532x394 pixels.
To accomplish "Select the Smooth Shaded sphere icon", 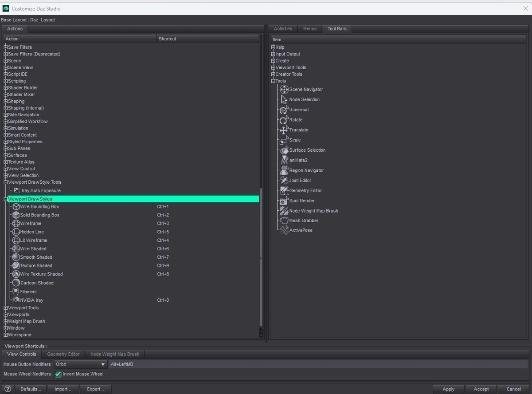I will click(16, 257).
